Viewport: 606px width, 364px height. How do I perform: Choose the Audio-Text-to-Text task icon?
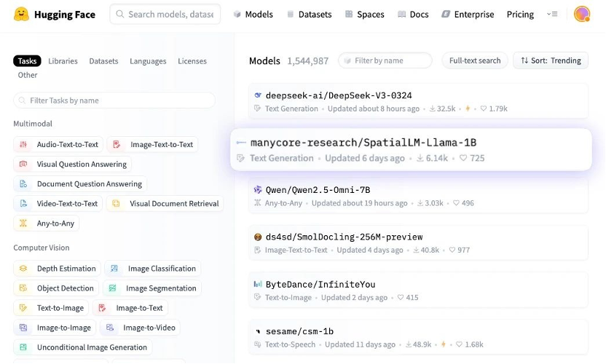pos(23,145)
